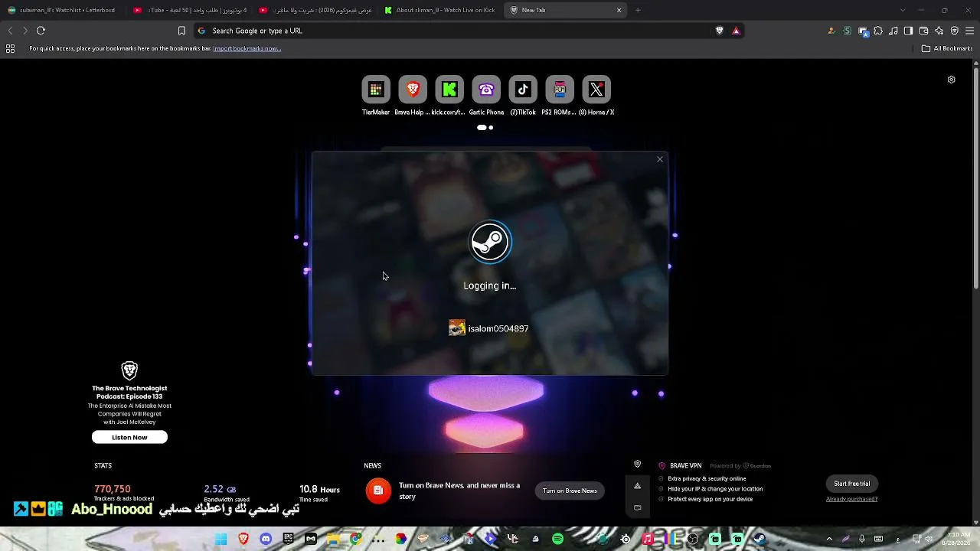Switch to the Kick 'About sliman_8' tab
Screen dimensions: 980x551
pos(441,10)
